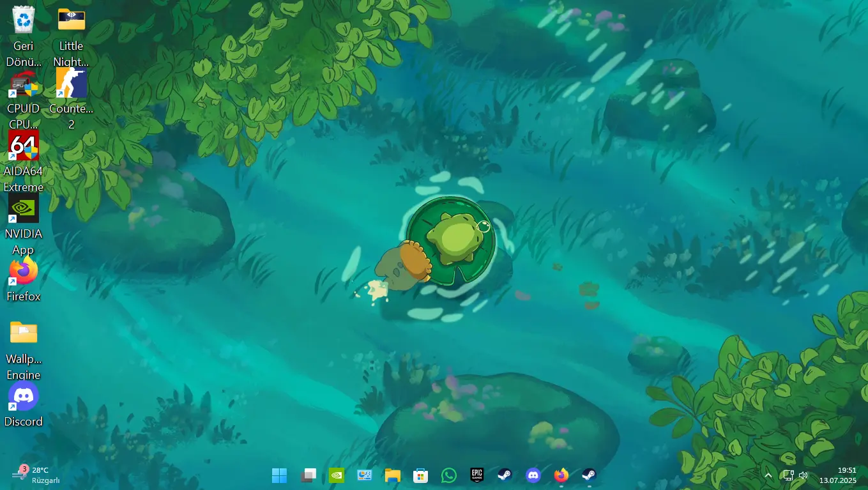Click the Steam taskbar icon beside Epic Games
Image resolution: width=868 pixels, height=490 pixels.
[505, 475]
